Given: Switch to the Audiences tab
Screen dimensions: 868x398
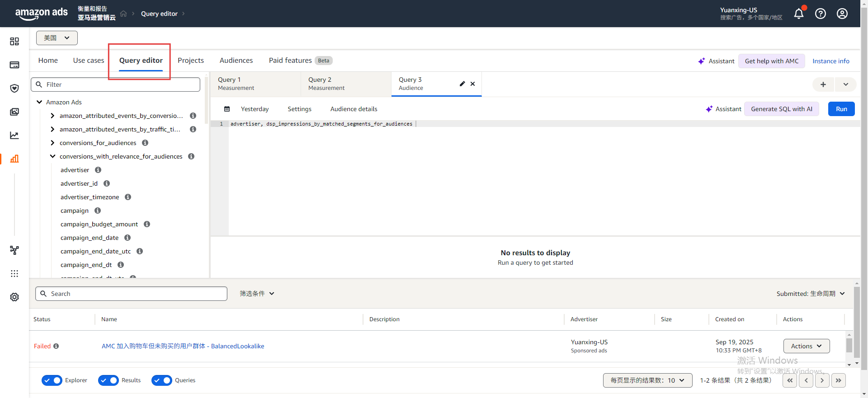Looking at the screenshot, I should pyautogui.click(x=236, y=61).
